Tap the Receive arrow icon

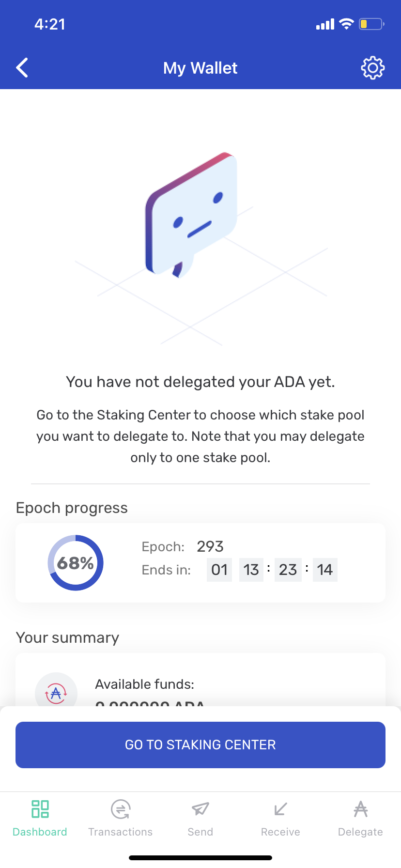click(280, 809)
